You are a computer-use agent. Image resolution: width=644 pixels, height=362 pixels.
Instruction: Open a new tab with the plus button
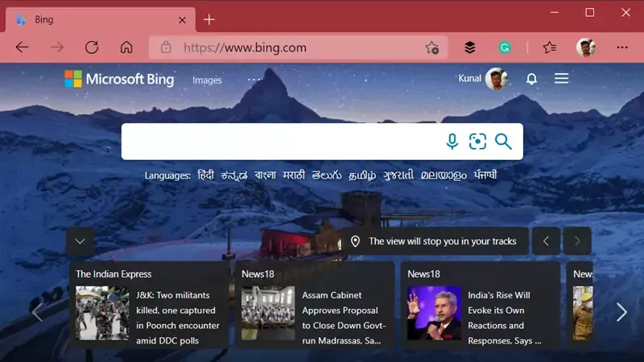209,19
